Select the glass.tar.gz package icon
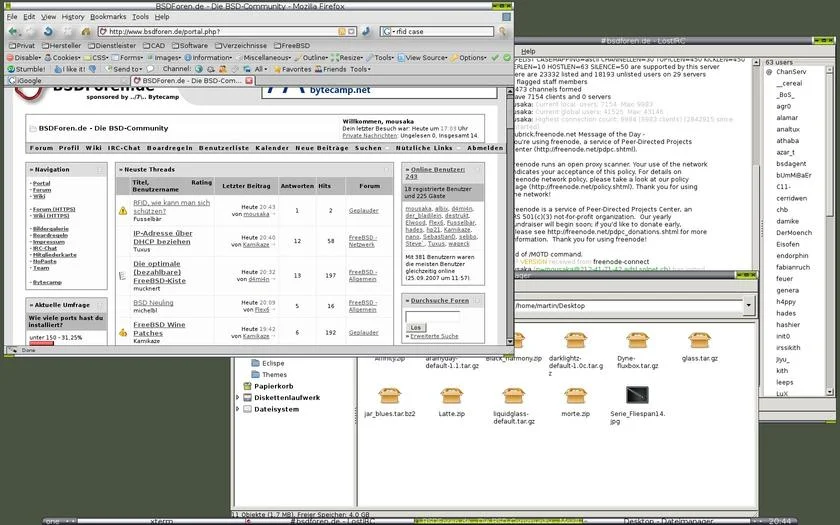This screenshot has height=525, width=840. point(699,340)
